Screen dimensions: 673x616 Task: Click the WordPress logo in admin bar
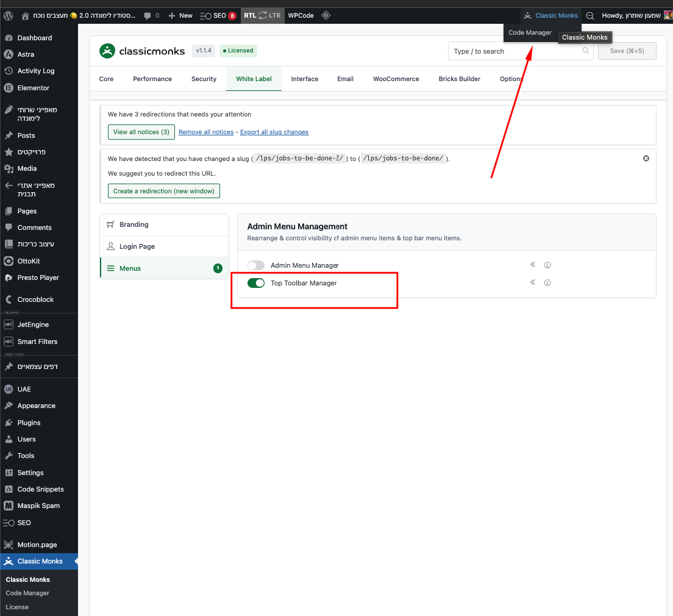point(8,15)
